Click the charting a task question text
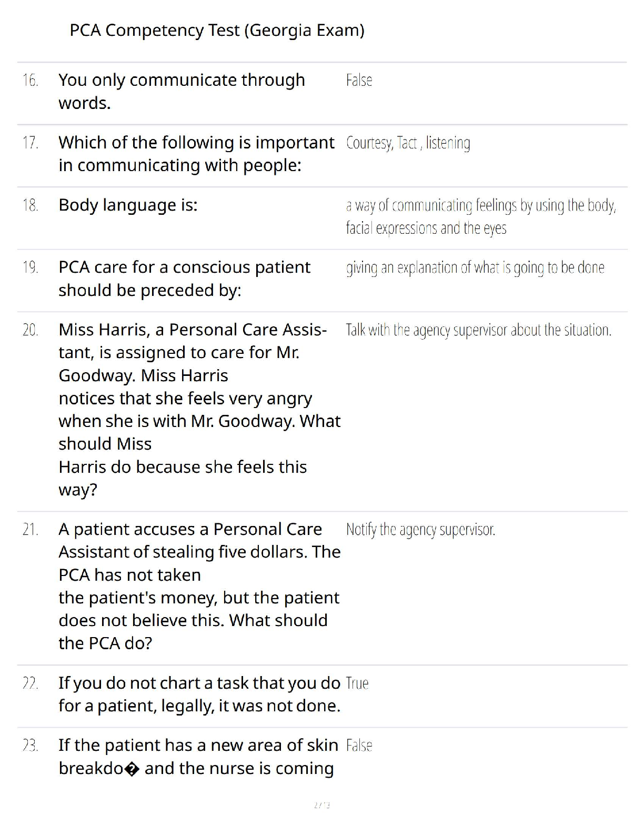Screen dimensions: 644x834 point(199,694)
